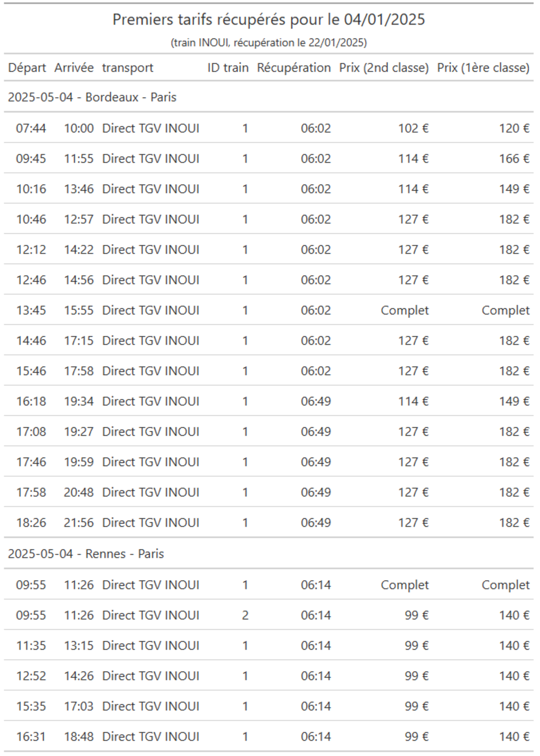
Task: Click the 21:56 arrival time cell
Action: click(x=79, y=523)
